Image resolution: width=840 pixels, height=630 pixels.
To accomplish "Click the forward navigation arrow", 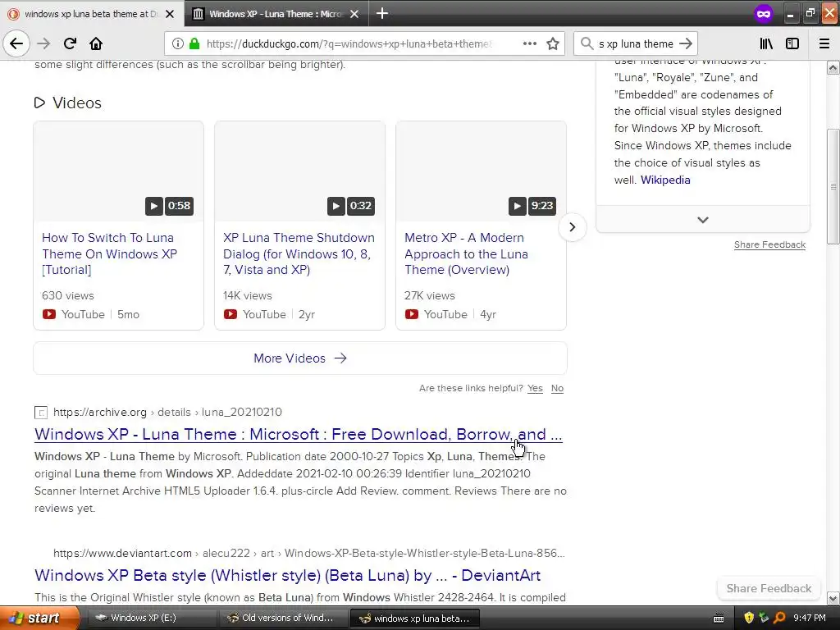I will (x=44, y=44).
